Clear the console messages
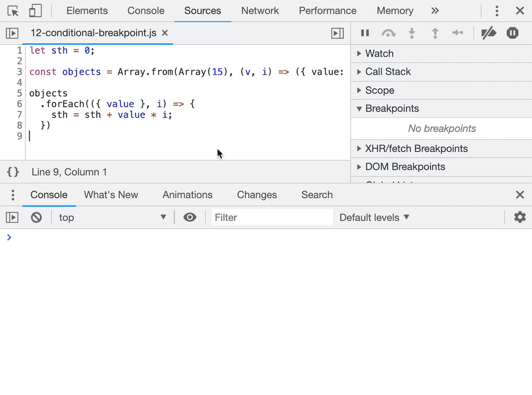The height and width of the screenshot is (395, 532). (36, 217)
